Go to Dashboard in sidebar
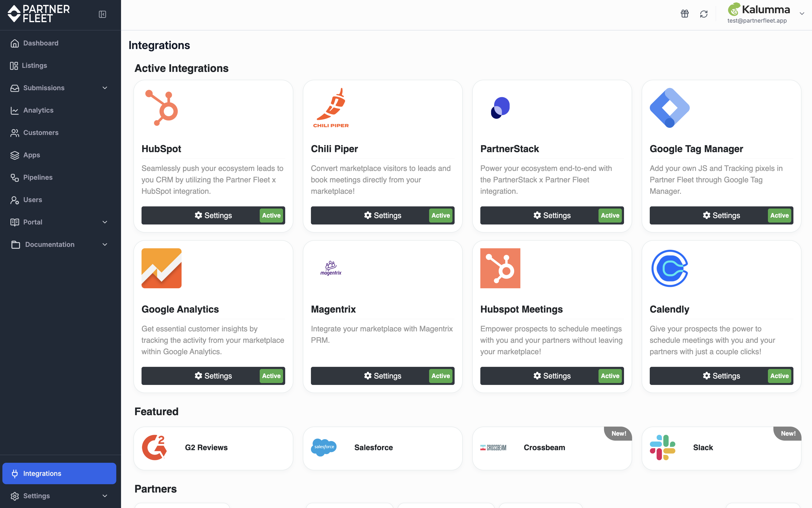The width and height of the screenshot is (812, 508). 41,43
